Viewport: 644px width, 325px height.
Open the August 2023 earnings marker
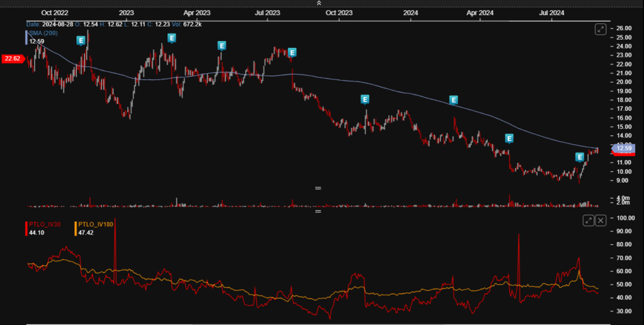pos(292,53)
